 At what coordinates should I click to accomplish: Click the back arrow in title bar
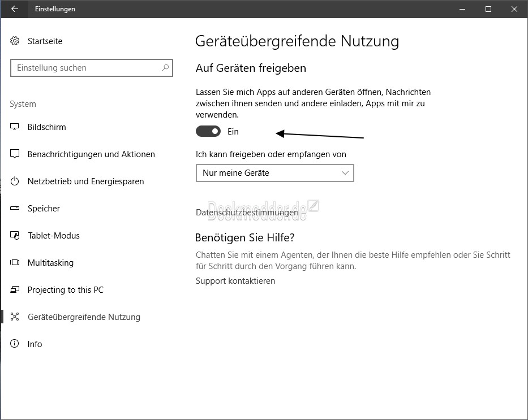pyautogui.click(x=15, y=9)
